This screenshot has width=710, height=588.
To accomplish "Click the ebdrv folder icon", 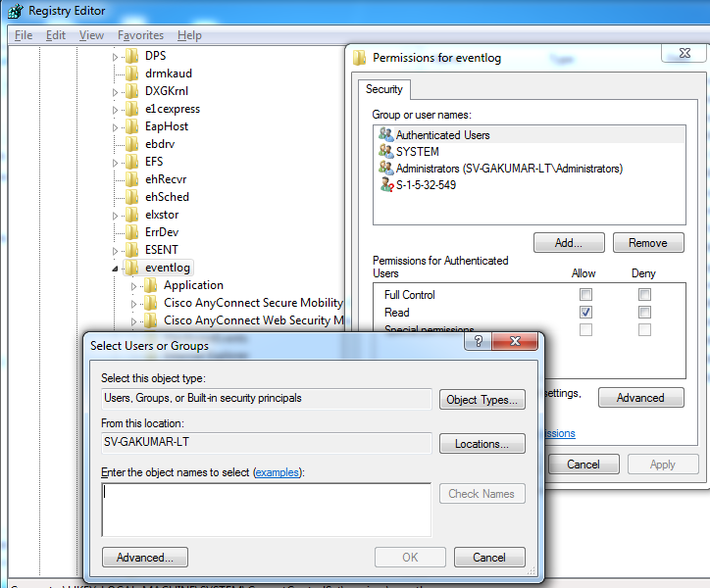I will 131,144.
